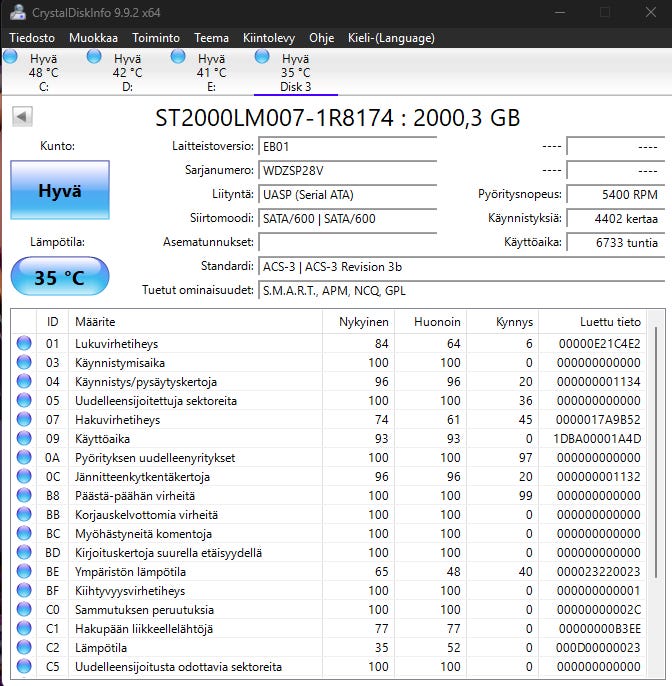Open the Kieli-(Language) menu
672x686 pixels.
[391, 38]
